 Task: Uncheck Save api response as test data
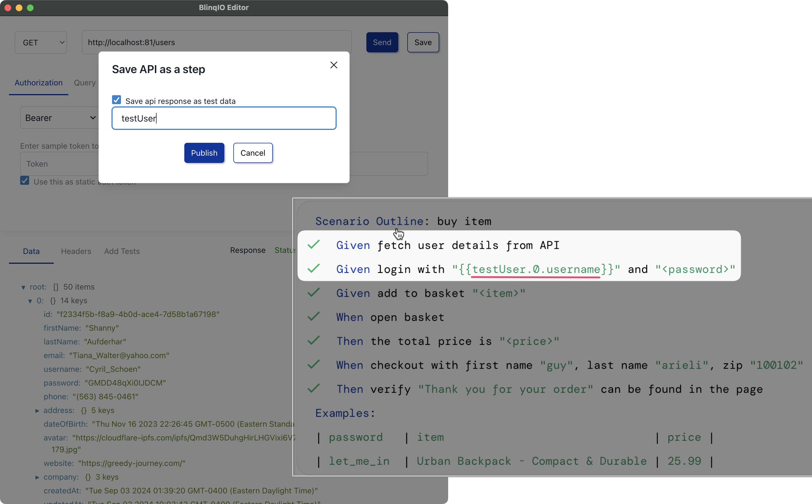click(117, 100)
